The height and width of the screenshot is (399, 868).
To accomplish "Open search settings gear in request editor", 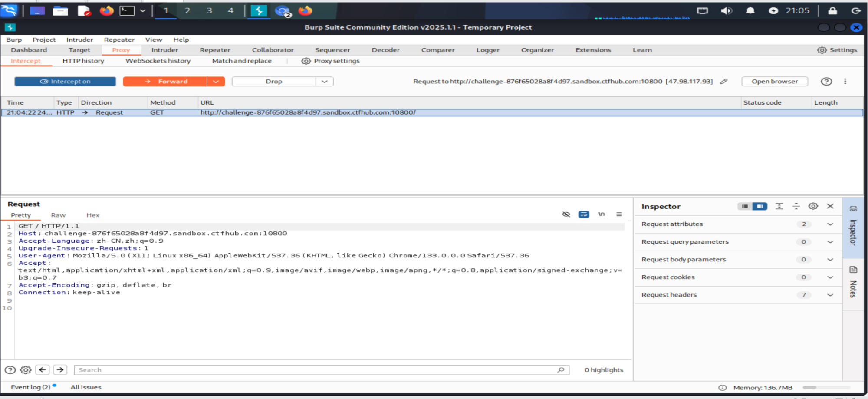I will point(26,370).
